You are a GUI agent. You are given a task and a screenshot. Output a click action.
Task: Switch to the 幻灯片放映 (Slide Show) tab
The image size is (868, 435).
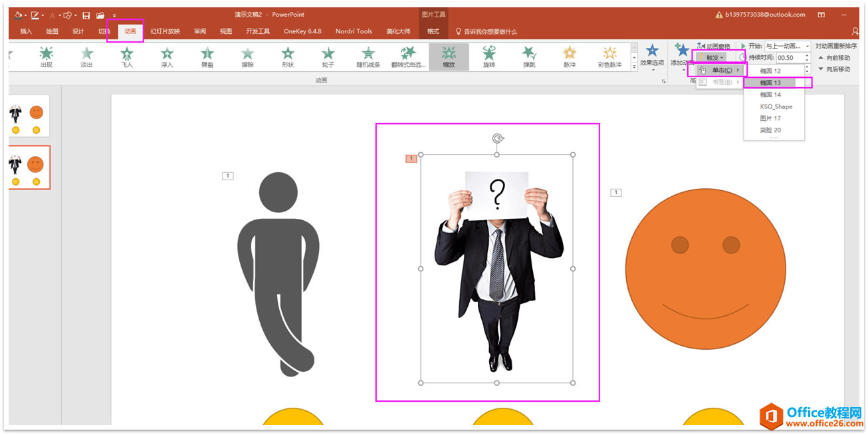tap(165, 31)
